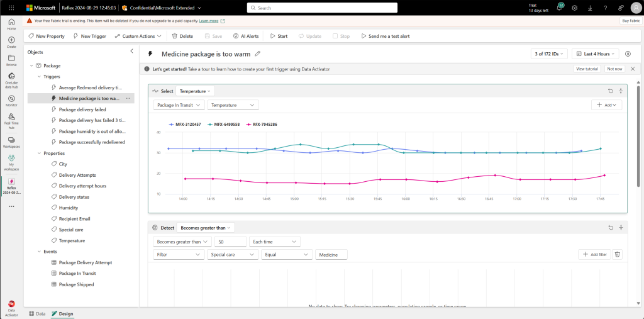Open the Package In Transit dropdown

coord(179,105)
